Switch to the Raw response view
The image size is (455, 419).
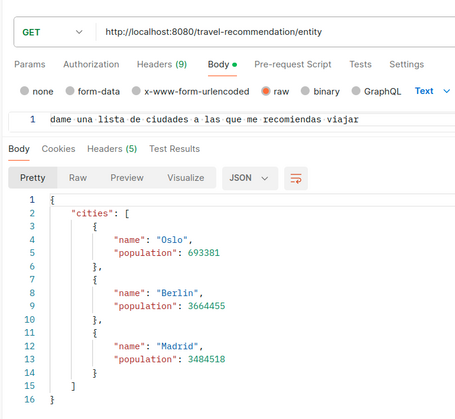click(78, 178)
